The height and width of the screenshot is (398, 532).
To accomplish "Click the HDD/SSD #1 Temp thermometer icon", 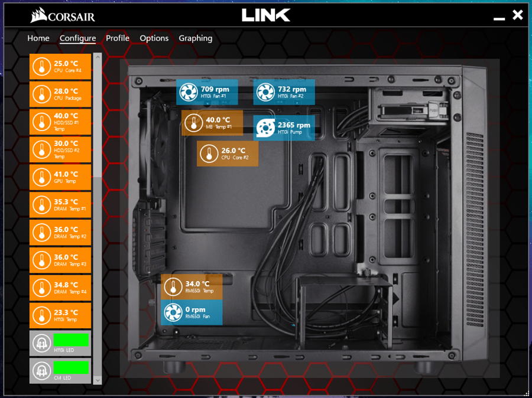I will 42,122.
